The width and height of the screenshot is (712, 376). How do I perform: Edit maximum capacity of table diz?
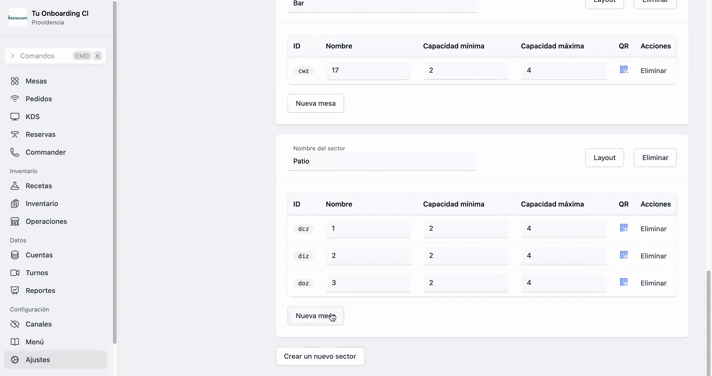(x=564, y=256)
